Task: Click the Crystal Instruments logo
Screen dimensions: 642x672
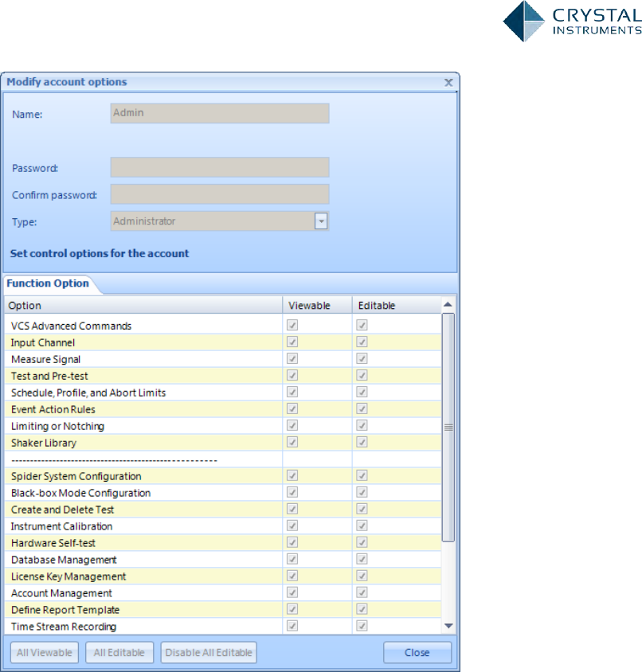Action: (x=572, y=21)
